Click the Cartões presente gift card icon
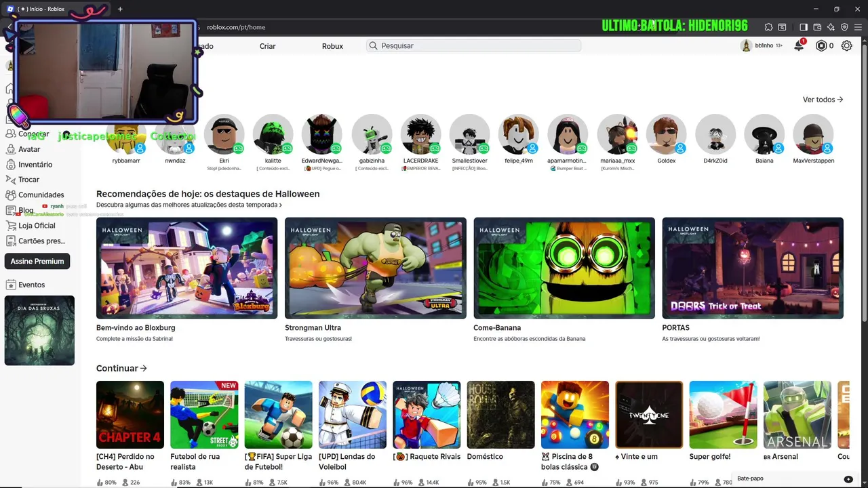868x488 pixels. click(x=10, y=241)
